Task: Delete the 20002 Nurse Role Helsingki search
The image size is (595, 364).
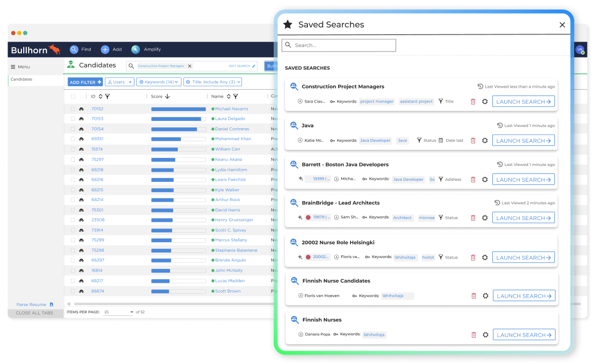Action: [473, 258]
